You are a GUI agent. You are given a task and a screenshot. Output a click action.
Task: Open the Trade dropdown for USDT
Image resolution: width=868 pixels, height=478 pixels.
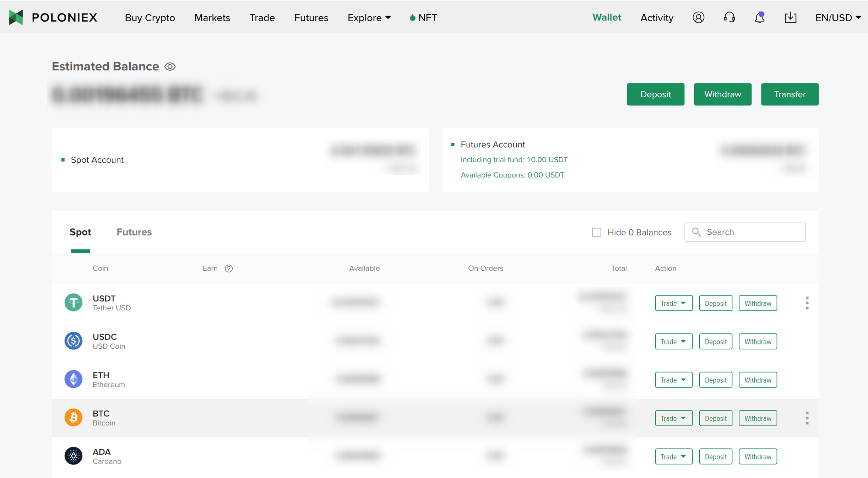pyautogui.click(x=674, y=303)
